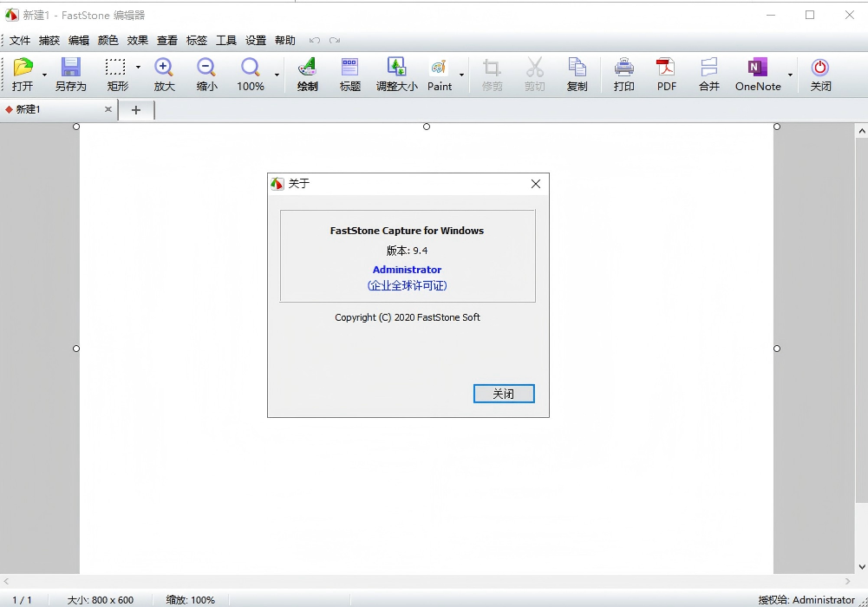Click the vertical scrollbar down arrow
868x607 pixels.
[861, 567]
